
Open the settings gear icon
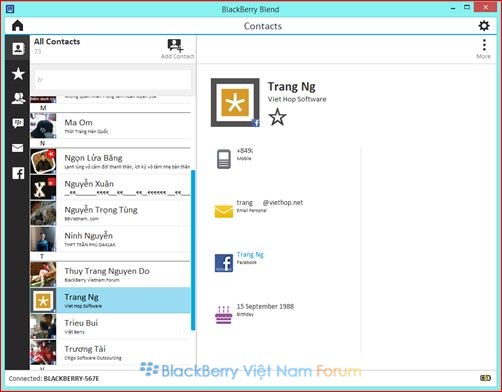484,26
